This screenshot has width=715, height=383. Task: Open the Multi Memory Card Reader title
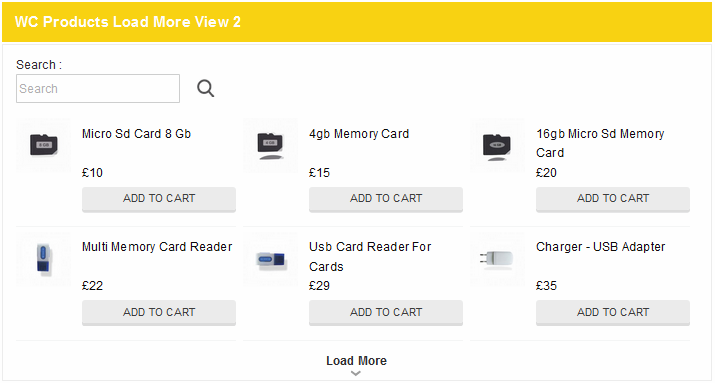tap(157, 247)
